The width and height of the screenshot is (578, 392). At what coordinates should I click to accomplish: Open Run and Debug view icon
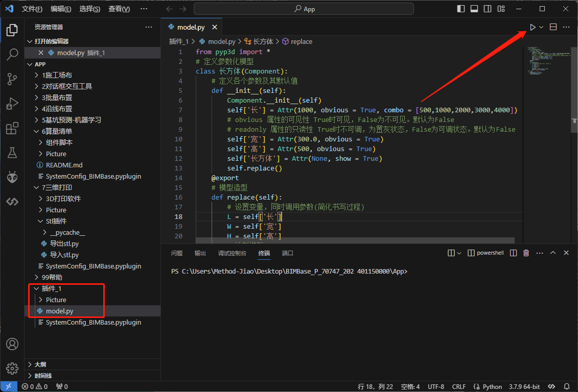point(12,104)
